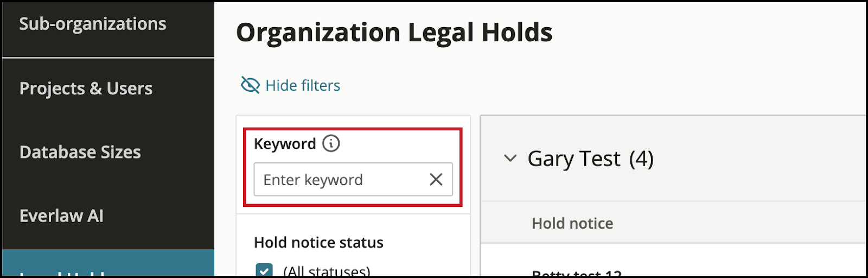Viewport: 868px width, 278px height.
Task: Click the (All statuses) label text
Action: 327,270
